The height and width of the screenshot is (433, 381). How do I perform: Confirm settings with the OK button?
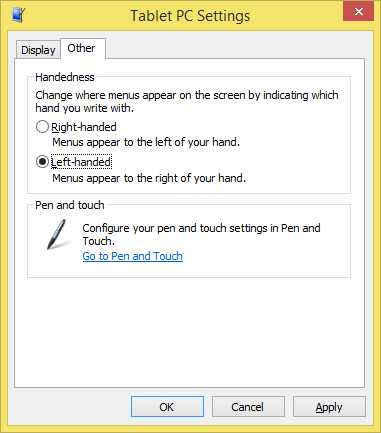coord(167,407)
